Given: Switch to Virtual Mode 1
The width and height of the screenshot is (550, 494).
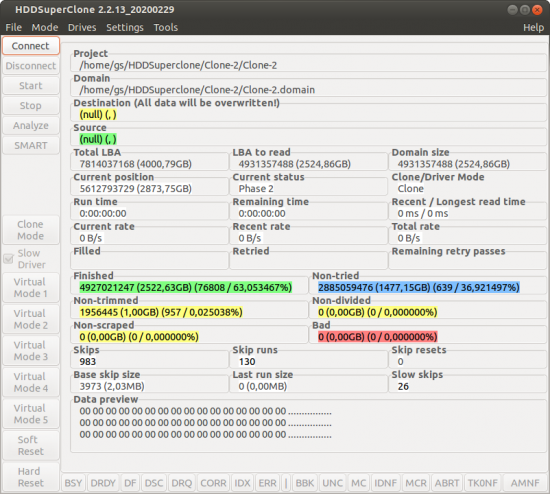Looking at the screenshot, I should pos(31,288).
